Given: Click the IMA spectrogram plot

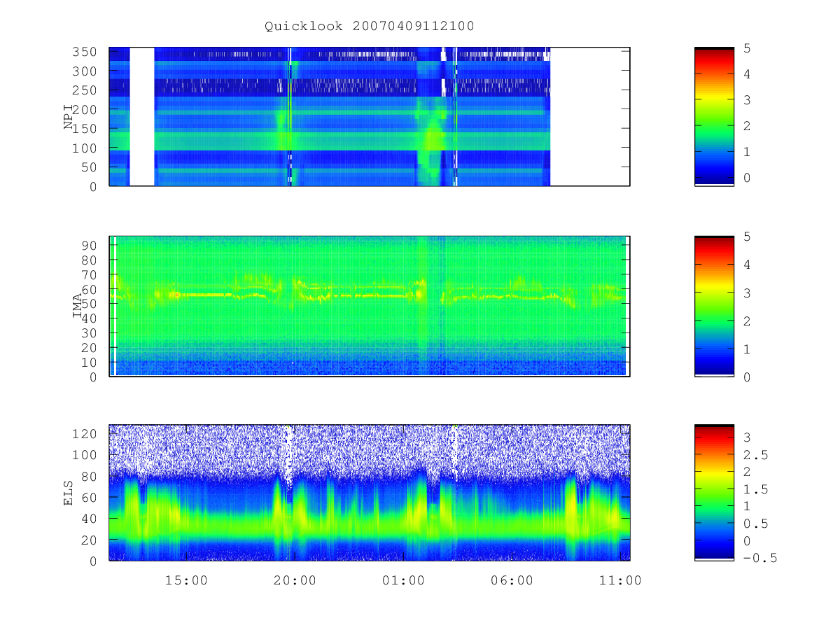Looking at the screenshot, I should [x=370, y=307].
